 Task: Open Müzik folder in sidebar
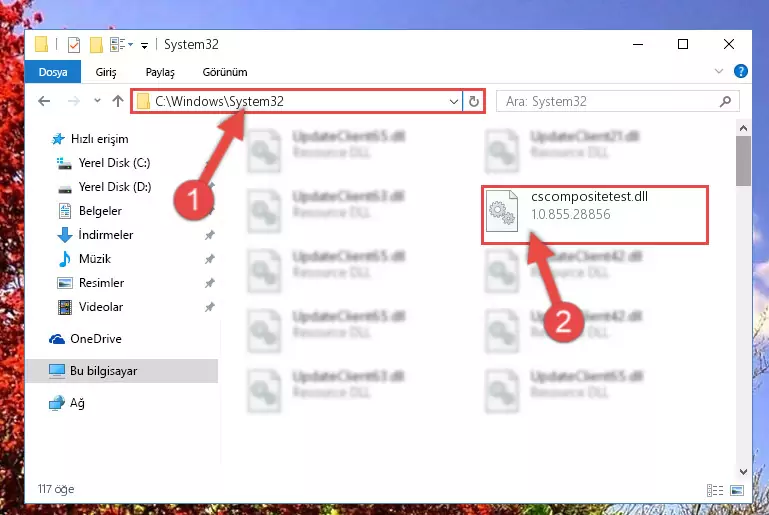[95, 259]
